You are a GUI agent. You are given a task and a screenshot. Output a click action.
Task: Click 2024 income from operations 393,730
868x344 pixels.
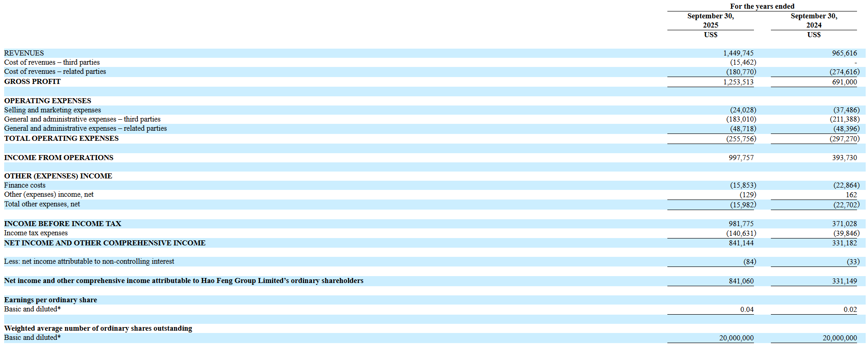(x=844, y=158)
